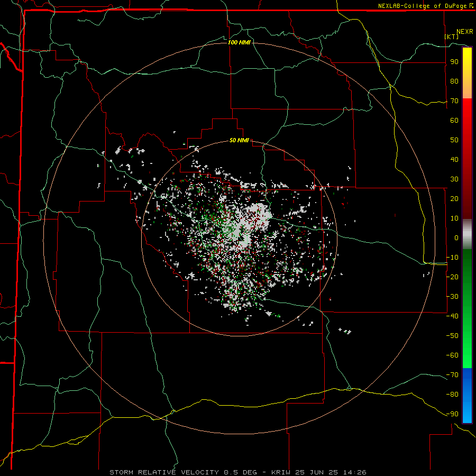Pick the red segment of the color bar

pyautogui.click(x=467, y=159)
